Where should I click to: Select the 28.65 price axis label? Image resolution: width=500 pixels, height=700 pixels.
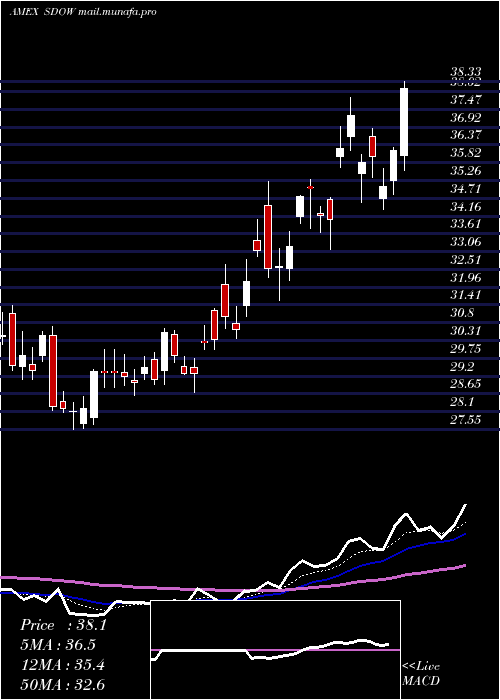coord(466,384)
